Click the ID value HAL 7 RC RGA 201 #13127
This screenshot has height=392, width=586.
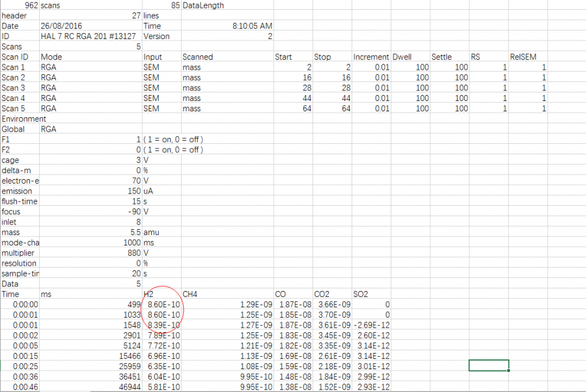[x=91, y=36]
